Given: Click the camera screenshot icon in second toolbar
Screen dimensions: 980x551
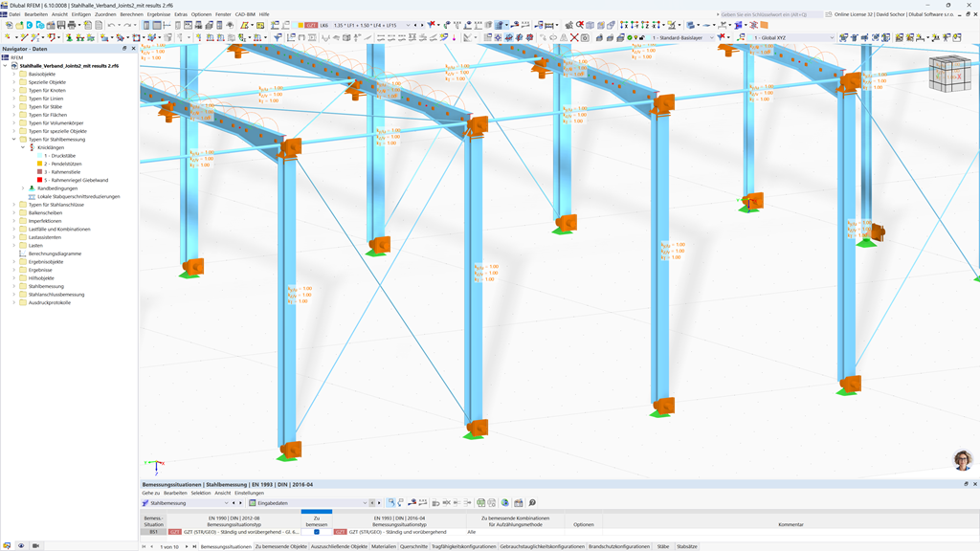Looking at the screenshot, I should [x=585, y=37].
